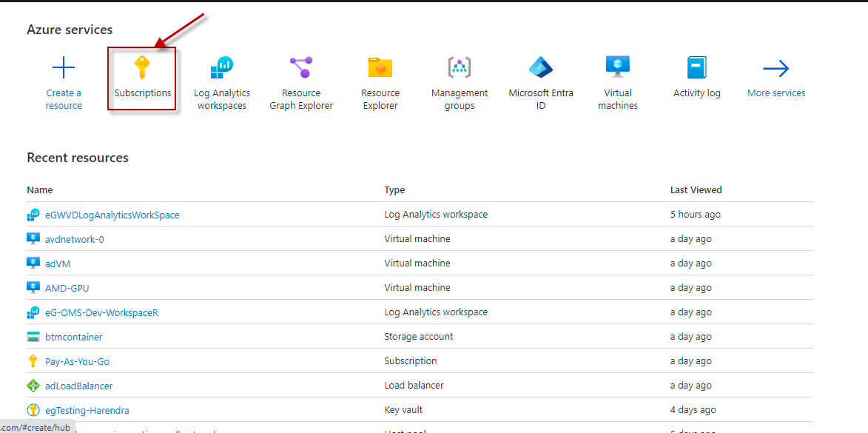Click icon beside eG-OMS-Dev-WorkspaceR
Viewport: 868px width, 433px height.
[x=33, y=312]
